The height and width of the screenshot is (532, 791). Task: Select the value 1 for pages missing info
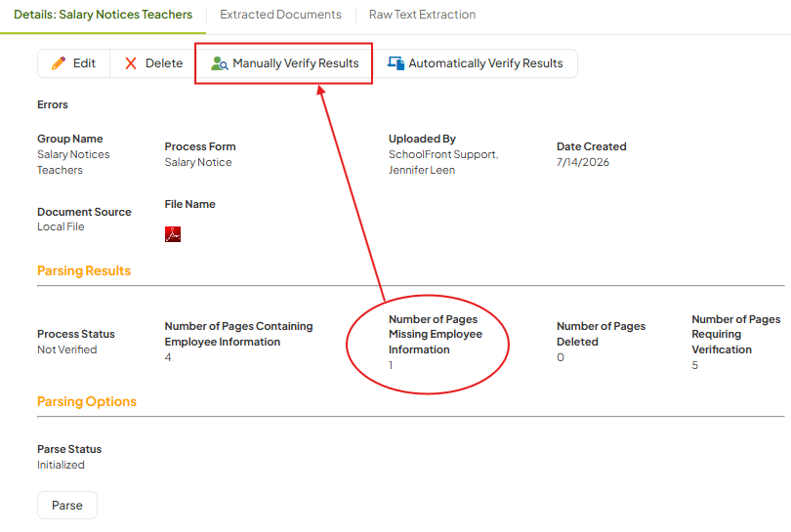coord(391,365)
